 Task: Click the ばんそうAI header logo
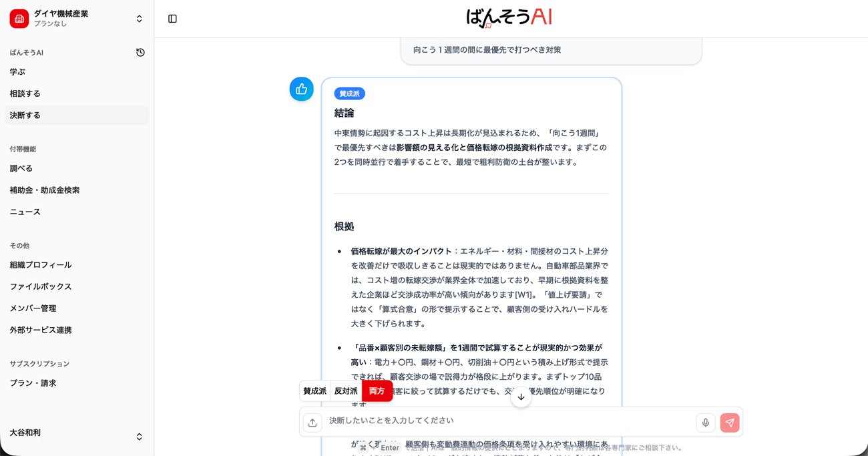point(509,18)
